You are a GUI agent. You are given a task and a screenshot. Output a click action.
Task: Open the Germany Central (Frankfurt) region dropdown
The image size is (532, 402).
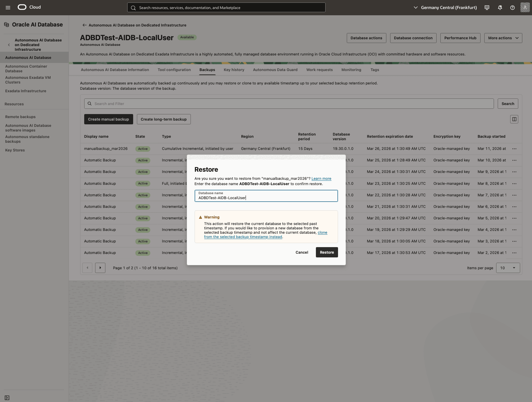pos(445,7)
